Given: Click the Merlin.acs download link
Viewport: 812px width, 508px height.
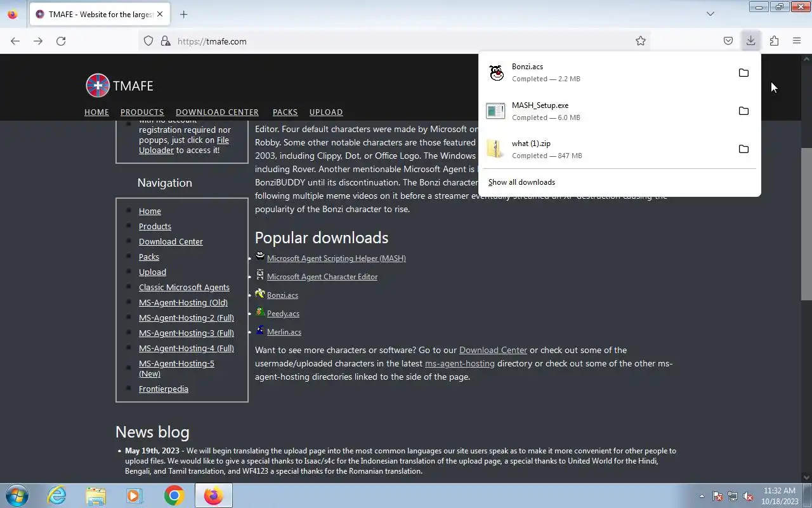Looking at the screenshot, I should (x=284, y=332).
